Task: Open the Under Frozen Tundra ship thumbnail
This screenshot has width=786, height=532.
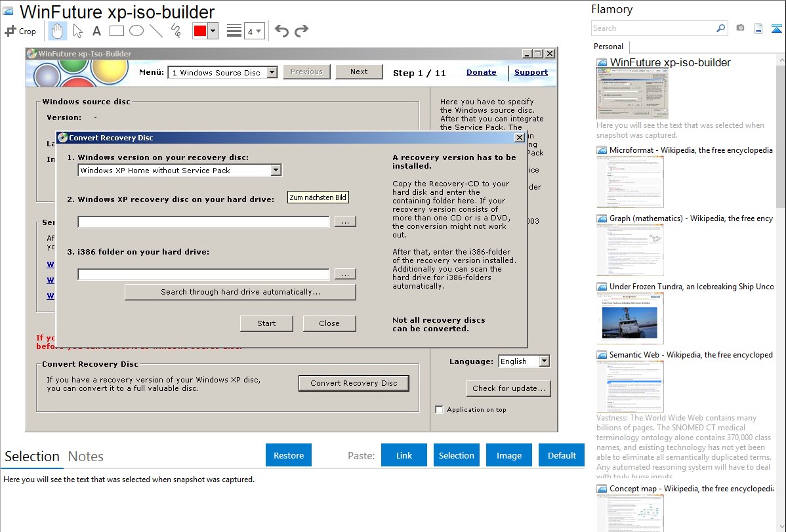Action: [630, 318]
